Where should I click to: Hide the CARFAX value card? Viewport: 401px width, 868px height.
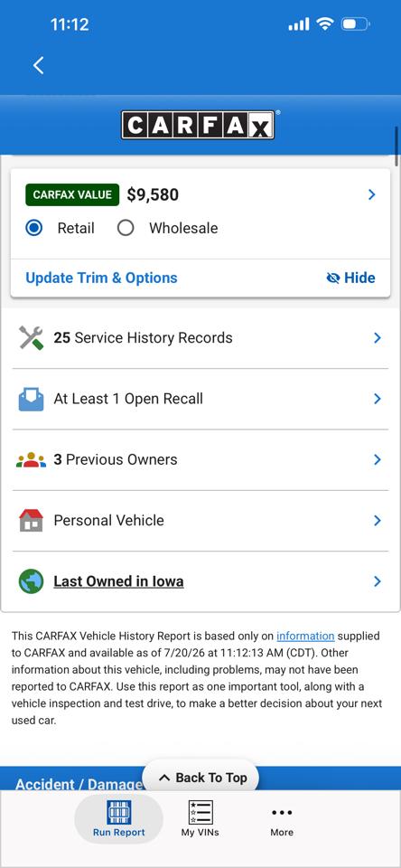click(350, 278)
